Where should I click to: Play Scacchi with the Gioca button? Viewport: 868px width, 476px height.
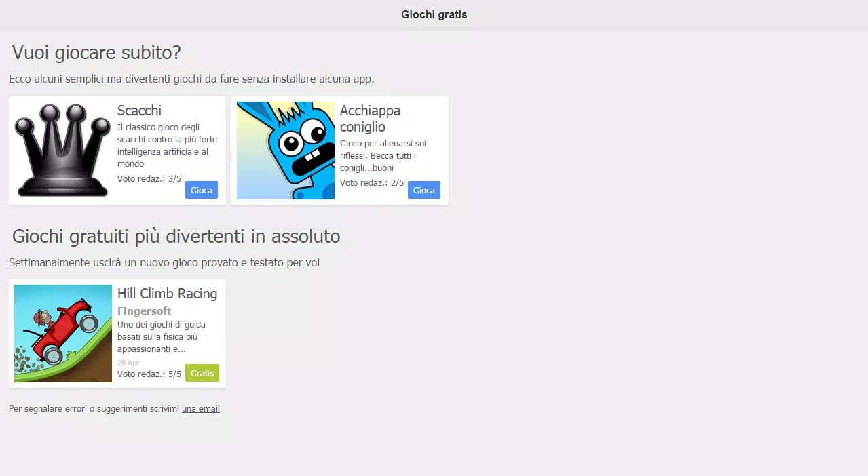[x=202, y=190]
